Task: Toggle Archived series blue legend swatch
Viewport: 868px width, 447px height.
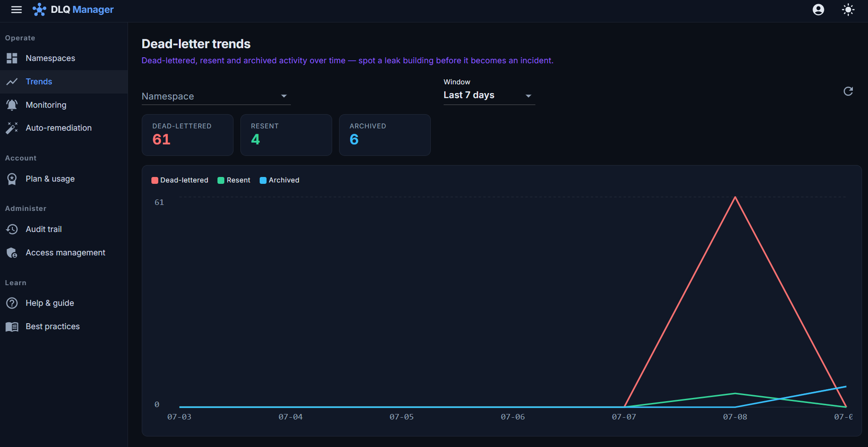Action: pyautogui.click(x=263, y=180)
